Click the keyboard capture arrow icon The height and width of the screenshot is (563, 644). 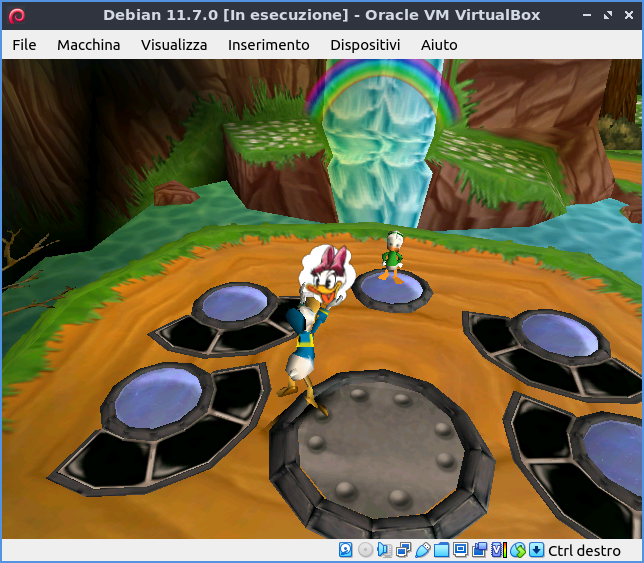[x=536, y=550]
